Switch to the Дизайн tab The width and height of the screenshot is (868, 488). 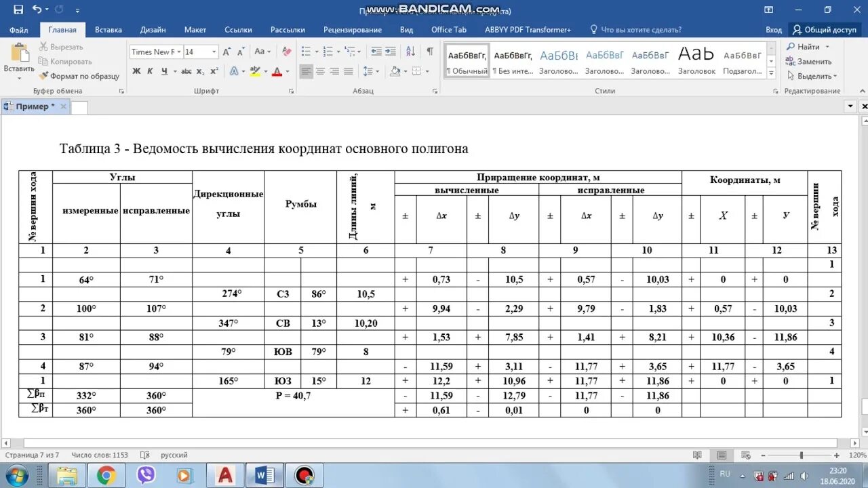click(x=153, y=30)
